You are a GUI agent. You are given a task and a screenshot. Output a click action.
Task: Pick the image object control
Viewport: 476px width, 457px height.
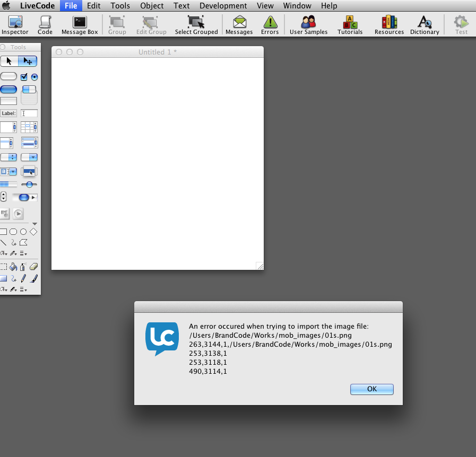(x=5, y=214)
